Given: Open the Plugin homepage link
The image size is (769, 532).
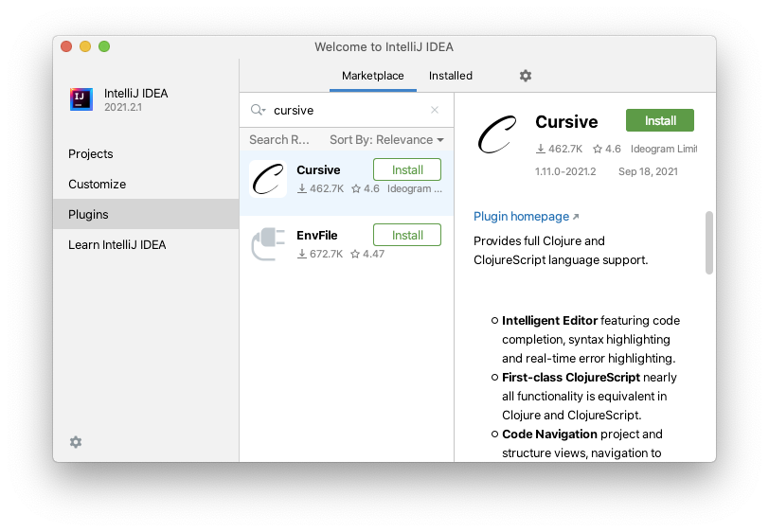Looking at the screenshot, I should click(x=526, y=216).
